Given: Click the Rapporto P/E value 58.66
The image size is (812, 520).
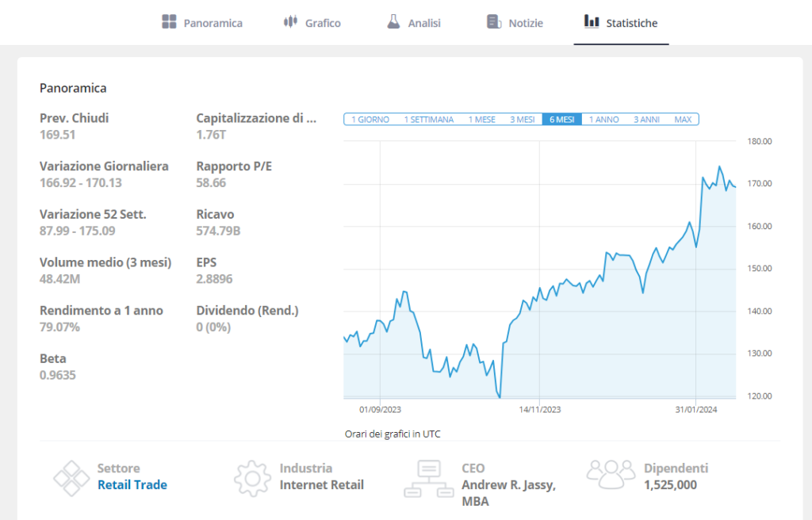Looking at the screenshot, I should coord(211,183).
